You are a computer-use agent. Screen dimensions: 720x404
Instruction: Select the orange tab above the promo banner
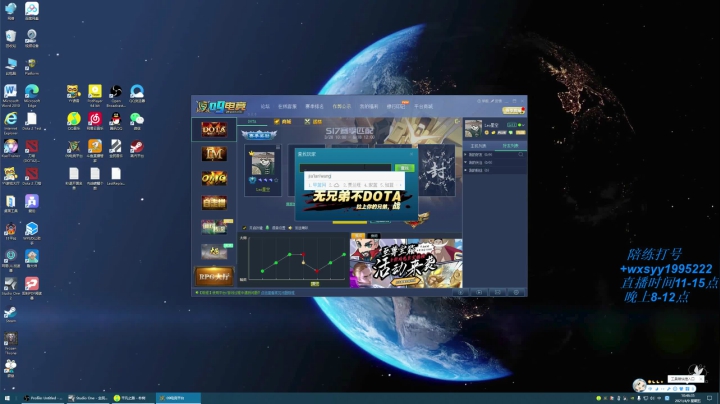click(x=358, y=236)
